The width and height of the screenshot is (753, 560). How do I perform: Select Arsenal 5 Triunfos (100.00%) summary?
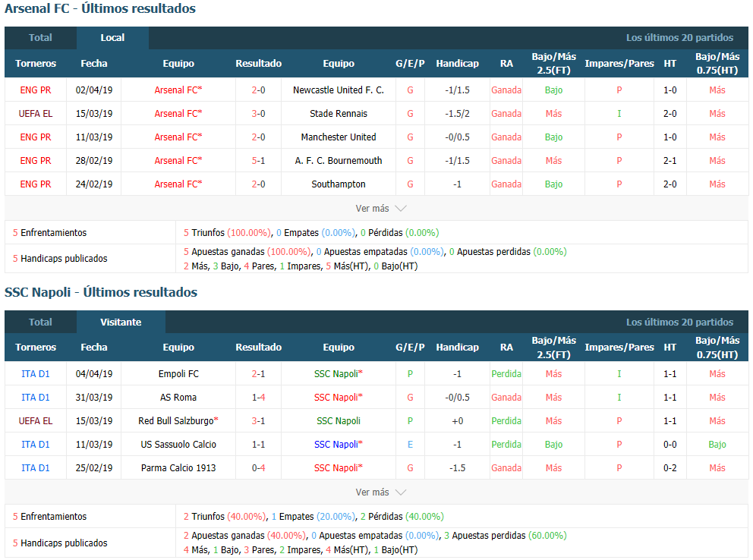coord(228,233)
